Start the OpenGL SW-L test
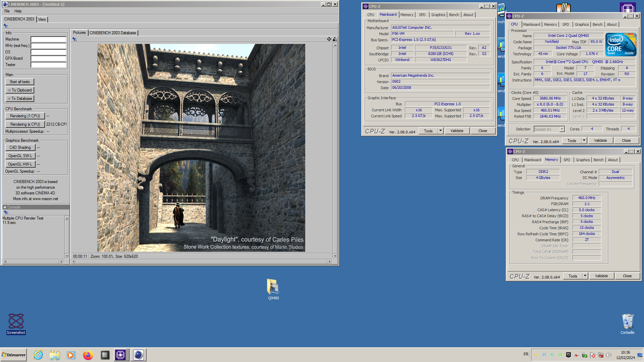Image resolution: width=644 pixels, height=362 pixels. point(20,156)
